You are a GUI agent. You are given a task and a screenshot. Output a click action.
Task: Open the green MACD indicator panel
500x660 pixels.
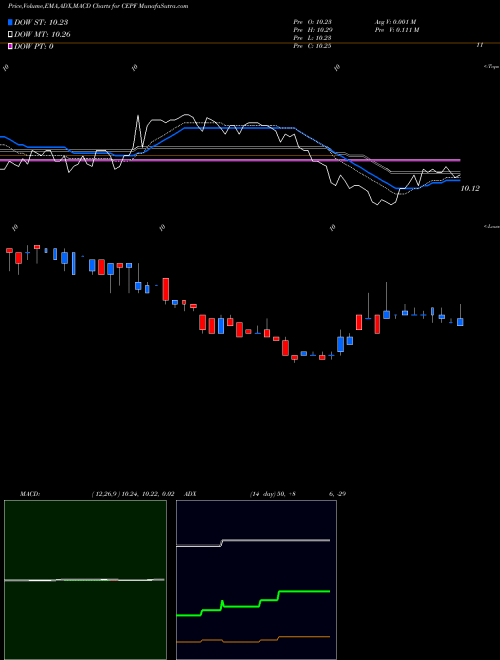click(85, 580)
